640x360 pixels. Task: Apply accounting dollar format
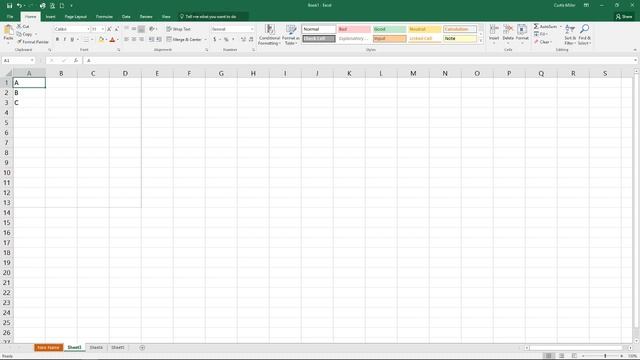coord(215,40)
